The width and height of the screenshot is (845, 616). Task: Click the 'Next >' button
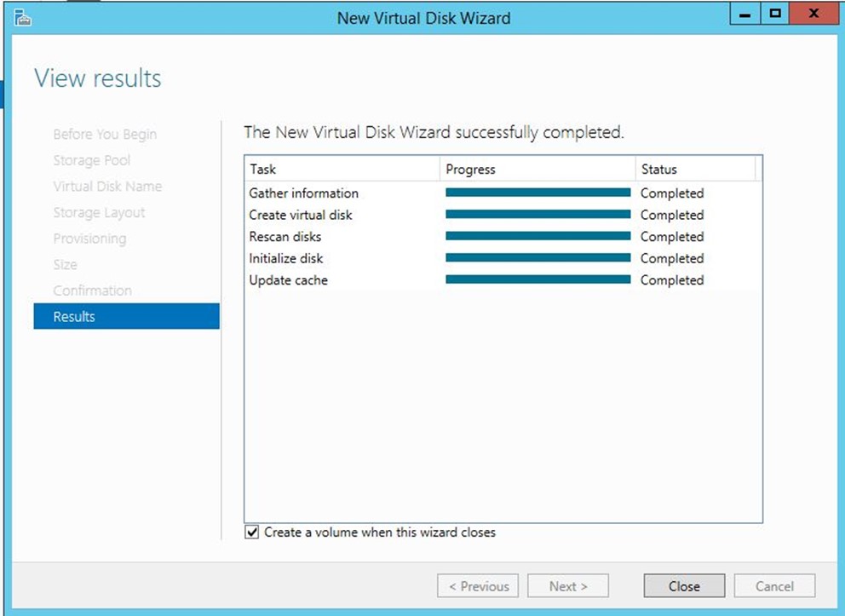pyautogui.click(x=568, y=586)
